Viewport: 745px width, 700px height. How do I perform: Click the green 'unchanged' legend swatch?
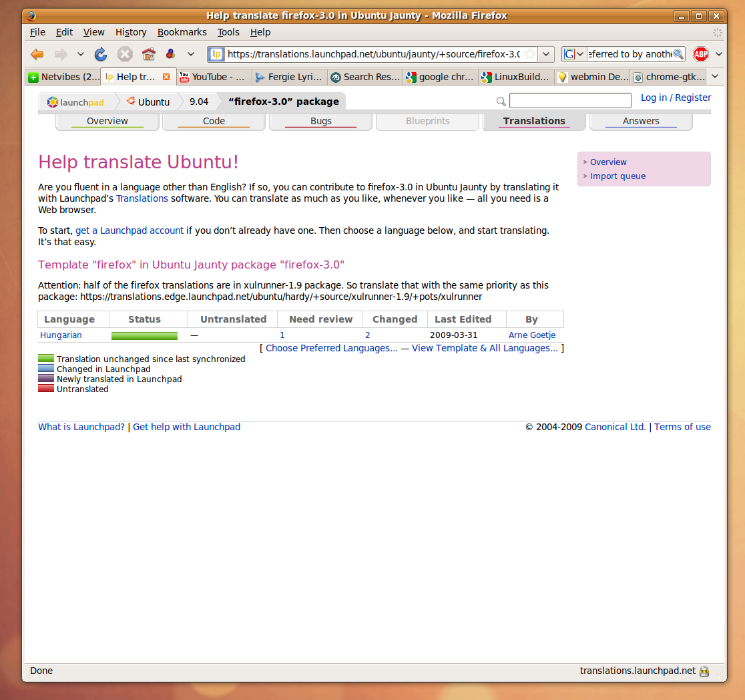46,359
